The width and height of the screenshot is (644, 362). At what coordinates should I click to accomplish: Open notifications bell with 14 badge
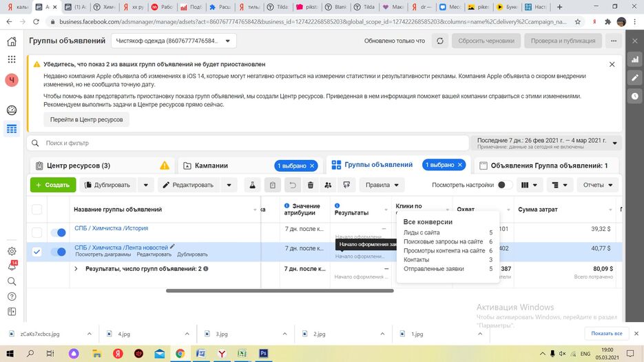click(12, 265)
